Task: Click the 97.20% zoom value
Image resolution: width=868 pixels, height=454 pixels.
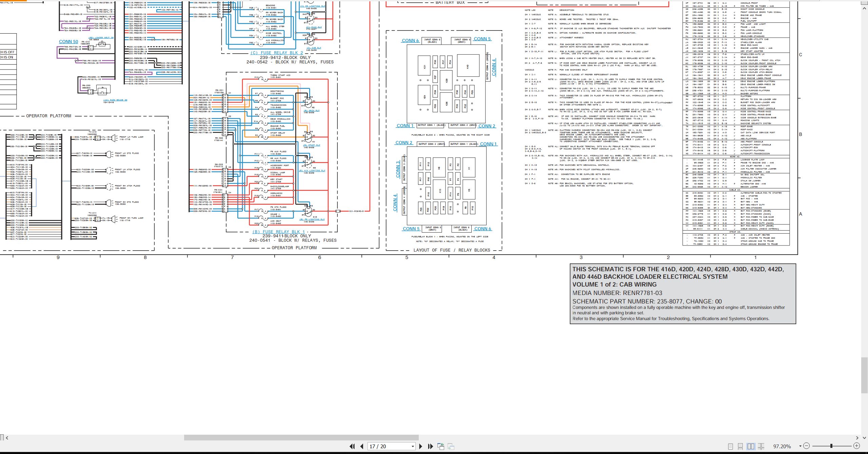Action: [x=782, y=447]
